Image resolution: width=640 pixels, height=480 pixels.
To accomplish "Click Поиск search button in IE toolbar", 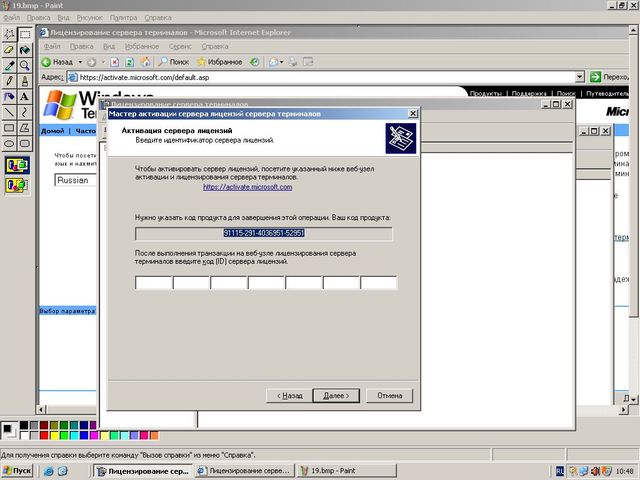I will (173, 62).
